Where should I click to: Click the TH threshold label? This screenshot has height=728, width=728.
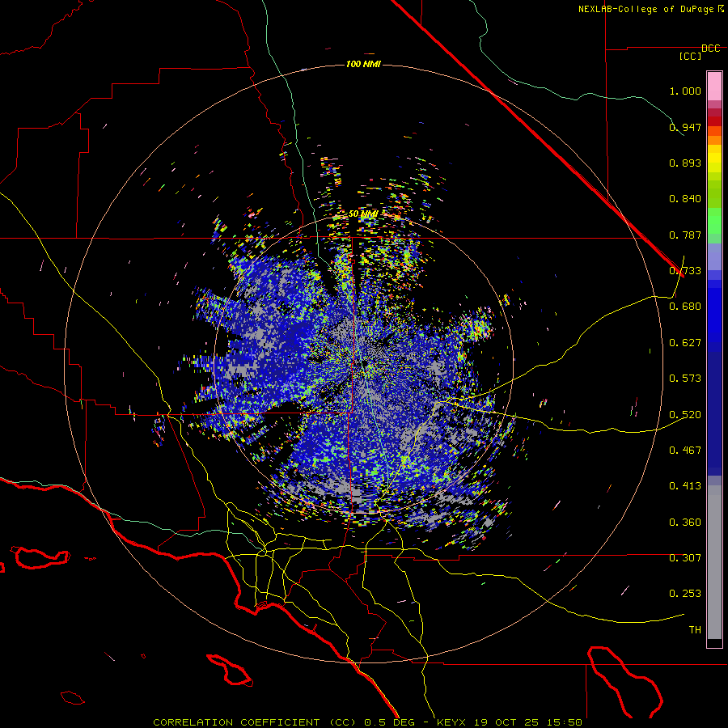pyautogui.click(x=695, y=630)
